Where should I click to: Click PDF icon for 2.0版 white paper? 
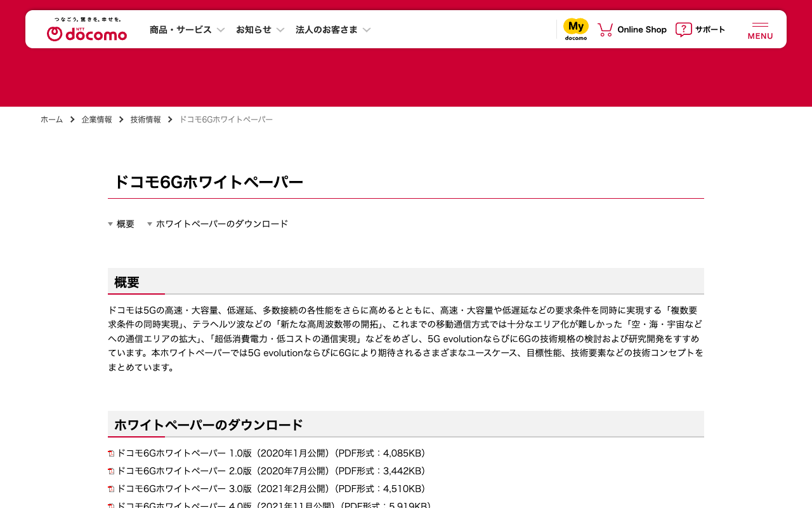point(112,471)
